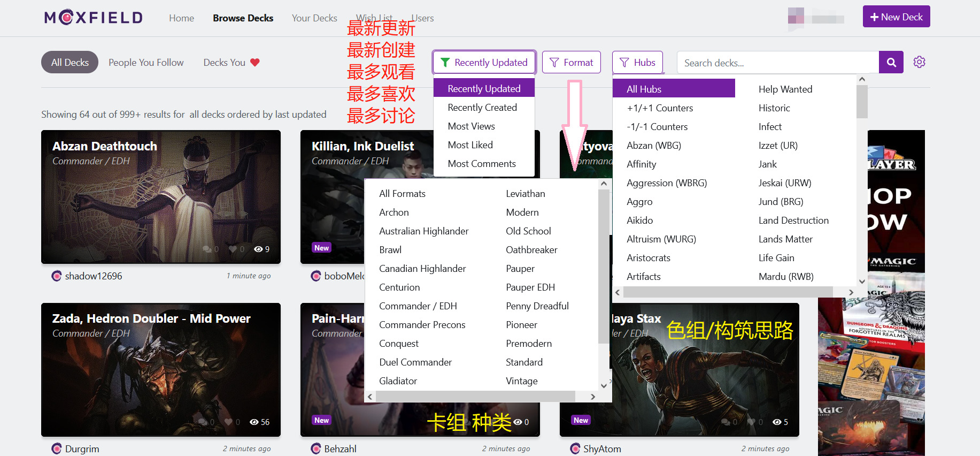Click the heart icon beside Decks You
Viewport: 980px width, 456px height.
point(255,63)
